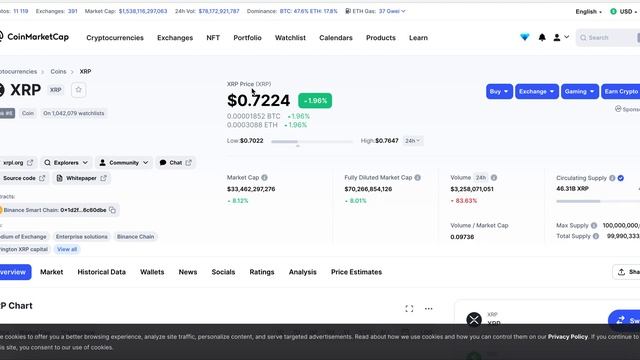The image size is (640, 360).
Task: Open the Products menu
Action: tap(381, 38)
